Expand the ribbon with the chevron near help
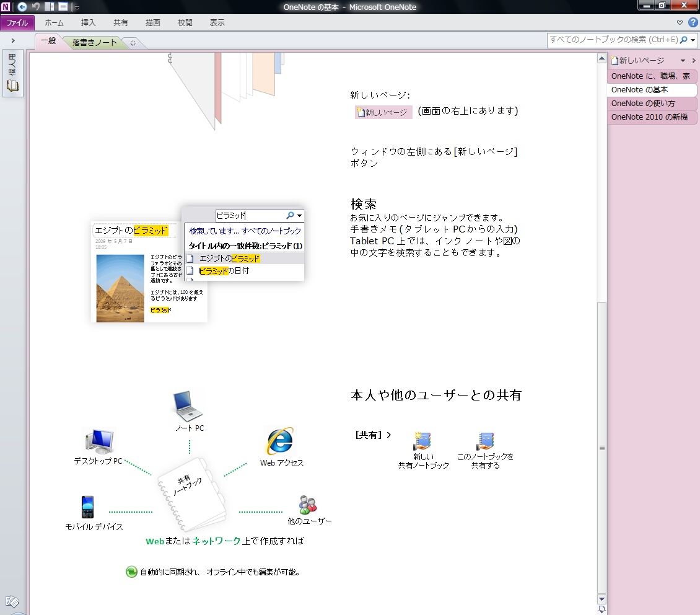Image resolution: width=700 pixels, height=615 pixels. point(680,22)
